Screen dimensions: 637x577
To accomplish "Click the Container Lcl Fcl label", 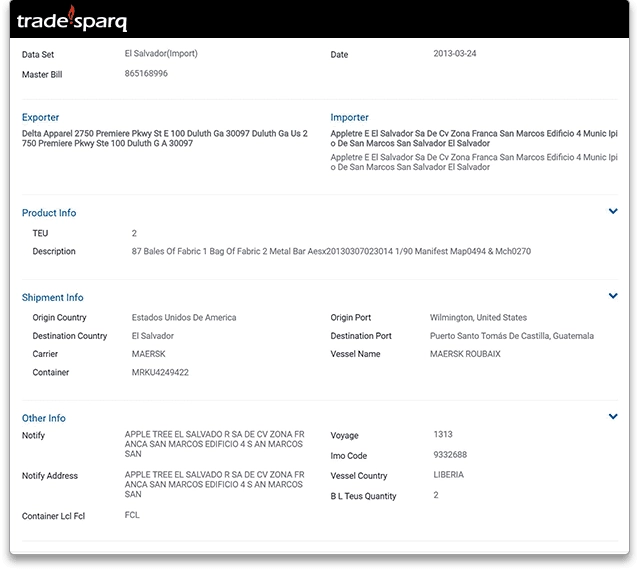I will 53,516.
